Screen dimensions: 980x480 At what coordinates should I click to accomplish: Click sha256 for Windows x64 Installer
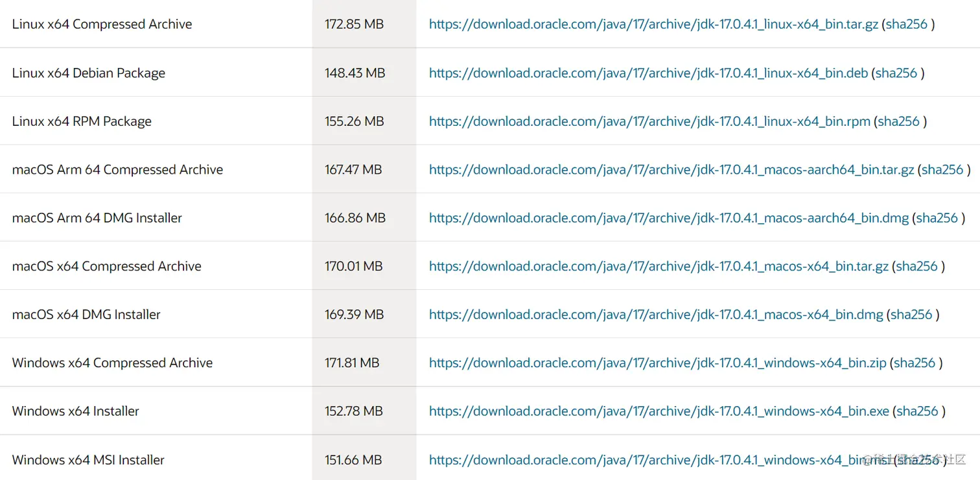point(917,411)
